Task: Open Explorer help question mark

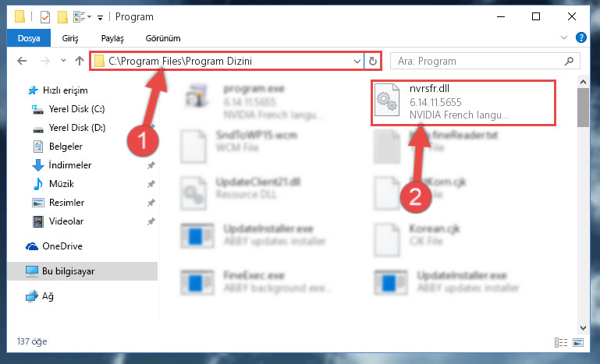Action: point(580,37)
